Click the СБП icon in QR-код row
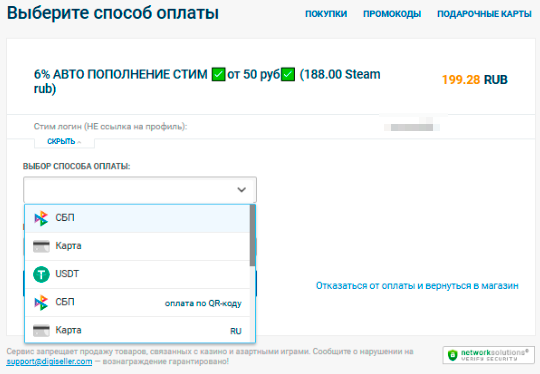Screen dimensions: 540x374 point(41,302)
